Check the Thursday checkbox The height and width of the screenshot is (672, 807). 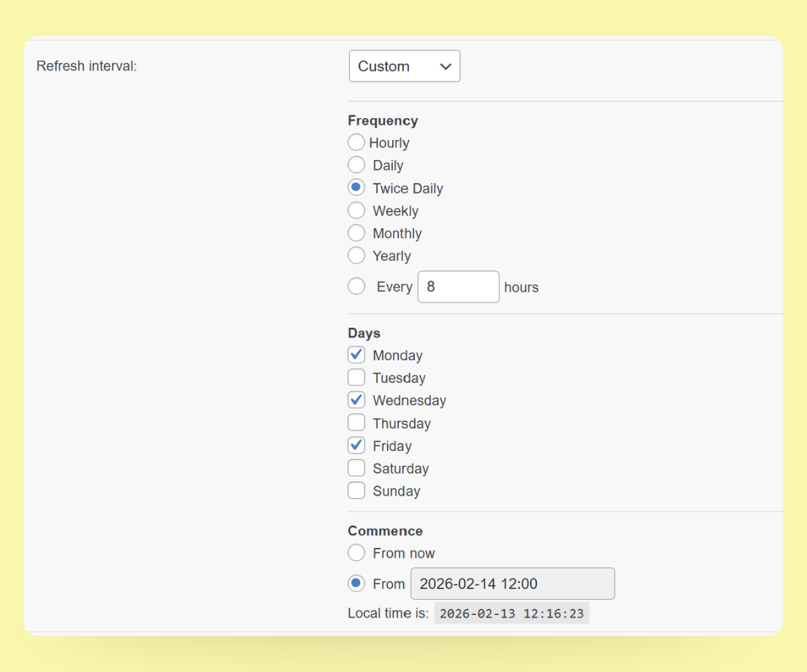click(x=356, y=423)
